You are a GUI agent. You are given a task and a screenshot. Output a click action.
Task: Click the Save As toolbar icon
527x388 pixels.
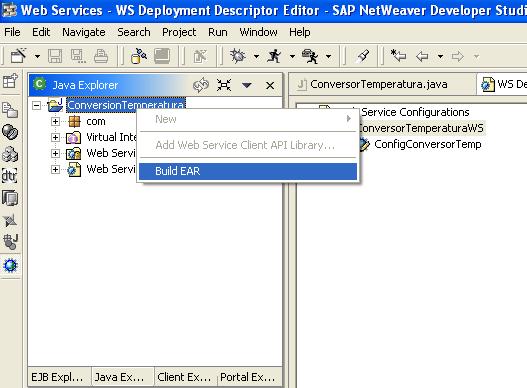[x=78, y=56]
